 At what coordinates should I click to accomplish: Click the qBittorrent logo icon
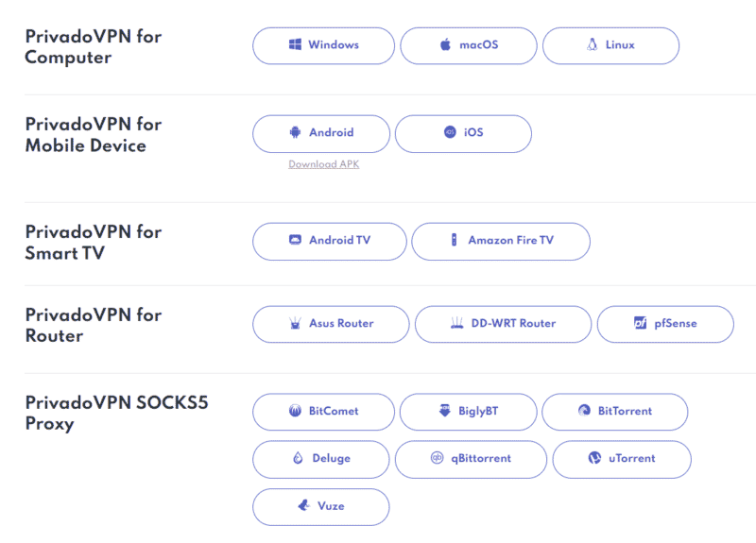[x=437, y=457]
